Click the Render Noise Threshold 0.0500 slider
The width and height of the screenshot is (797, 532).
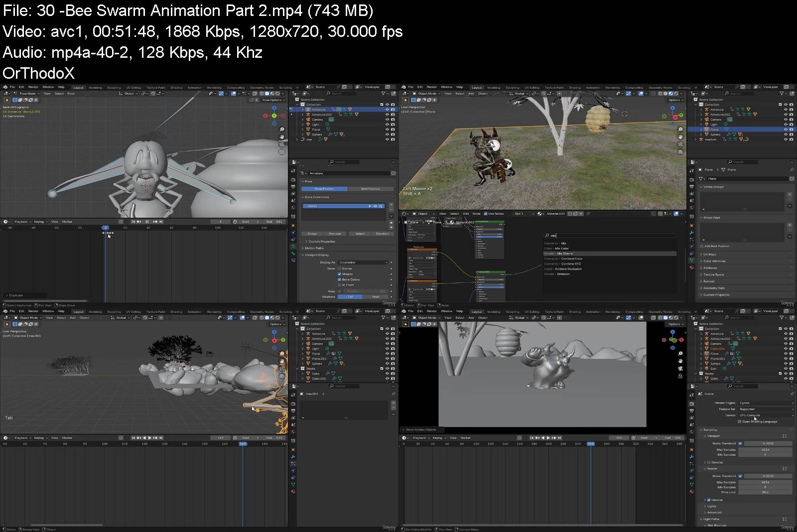tap(768, 476)
